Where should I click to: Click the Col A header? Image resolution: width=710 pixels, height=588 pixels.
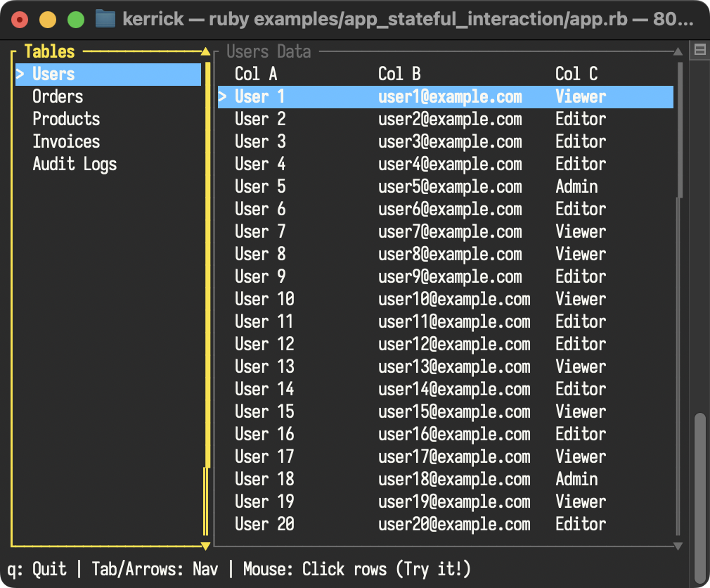[256, 74]
